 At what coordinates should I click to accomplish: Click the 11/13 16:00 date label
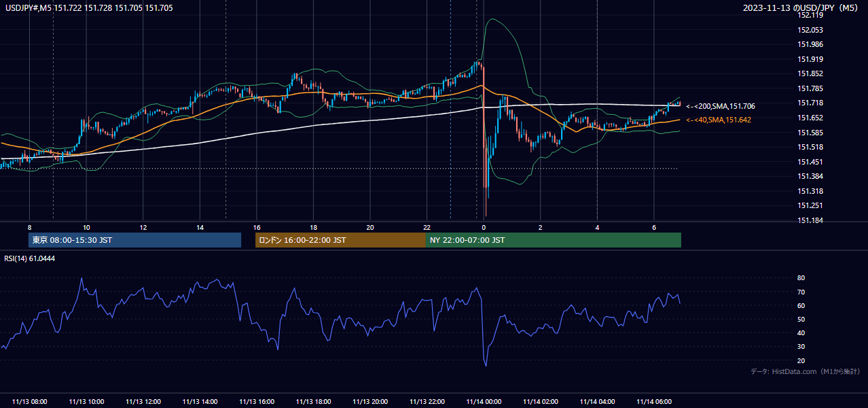pos(257,402)
